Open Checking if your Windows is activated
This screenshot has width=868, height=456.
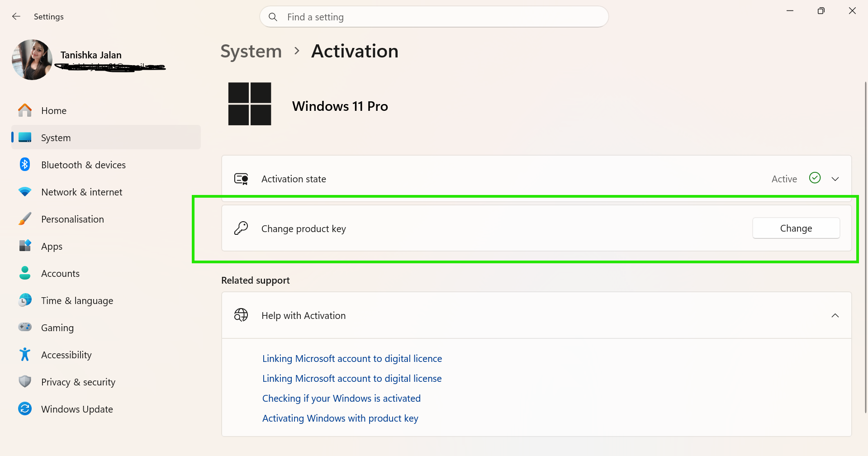click(342, 398)
